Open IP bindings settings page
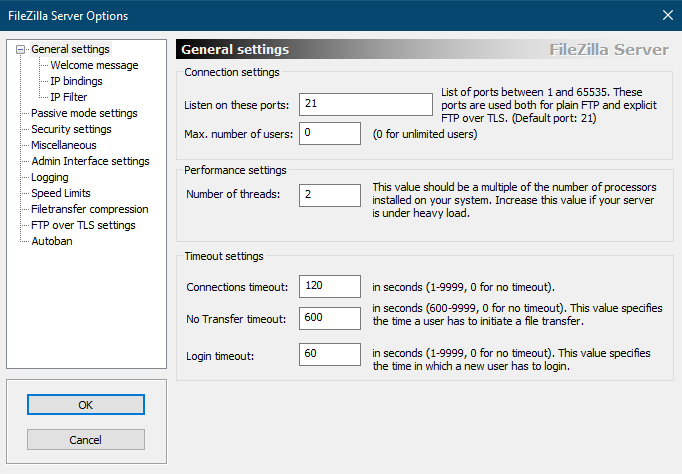Screen dimensions: 682x474 76,81
